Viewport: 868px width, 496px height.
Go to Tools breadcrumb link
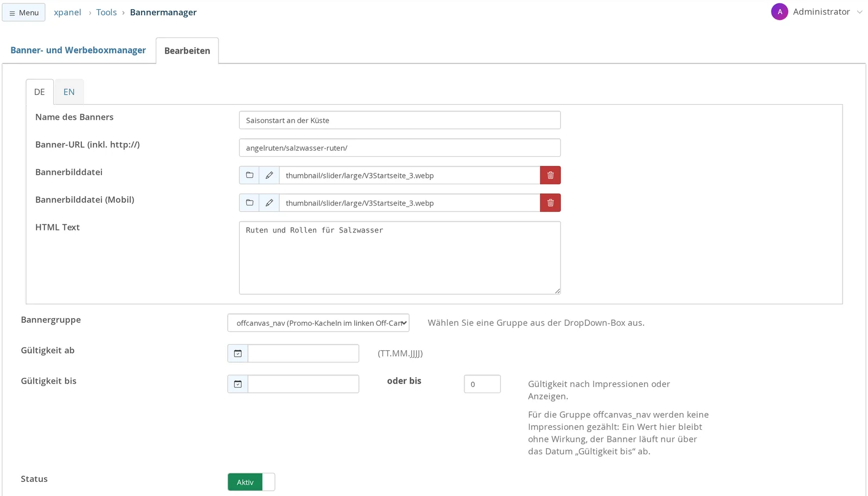(106, 12)
